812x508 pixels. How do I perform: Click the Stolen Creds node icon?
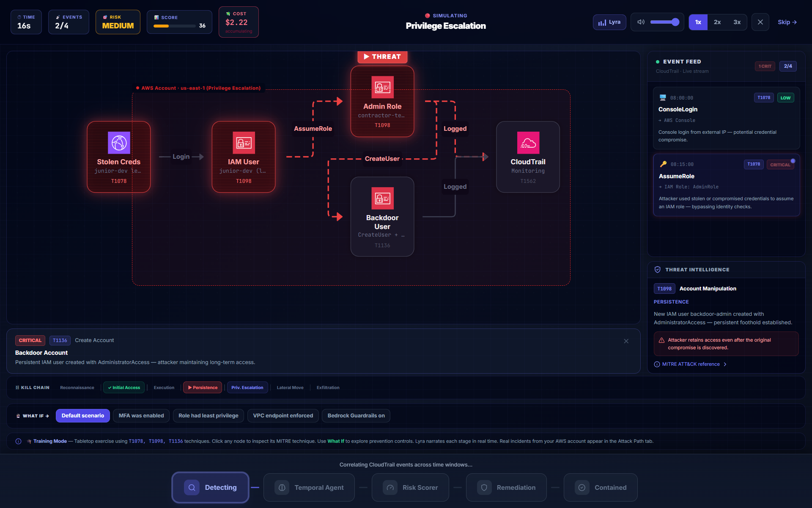[119, 143]
